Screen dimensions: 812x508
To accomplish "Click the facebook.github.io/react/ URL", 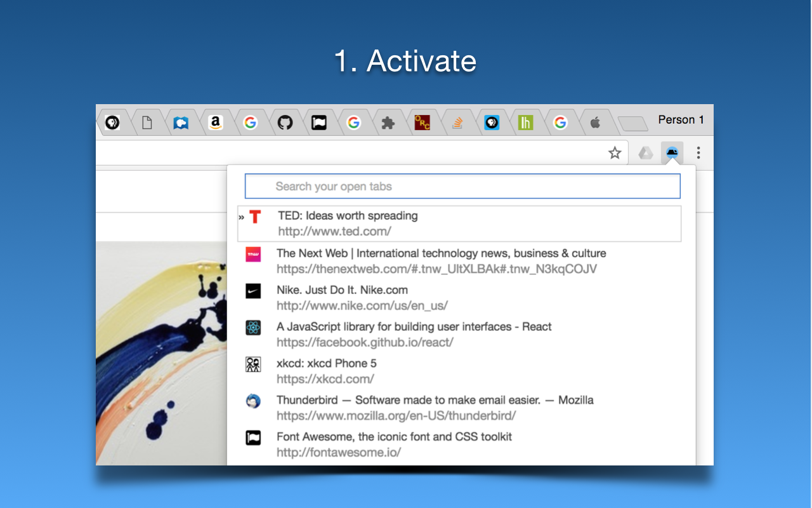I will tap(365, 342).
